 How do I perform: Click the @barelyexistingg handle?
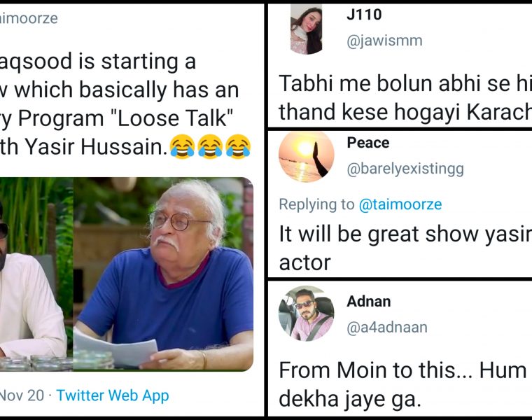(405, 169)
